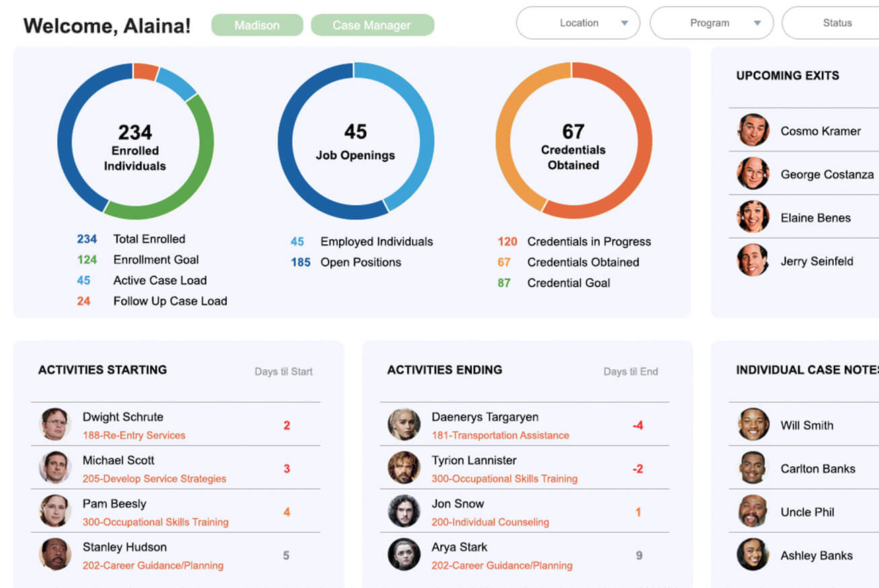The height and width of the screenshot is (588, 879).
Task: Click Dwight Schrute's avatar thumbnail
Action: coord(55,425)
